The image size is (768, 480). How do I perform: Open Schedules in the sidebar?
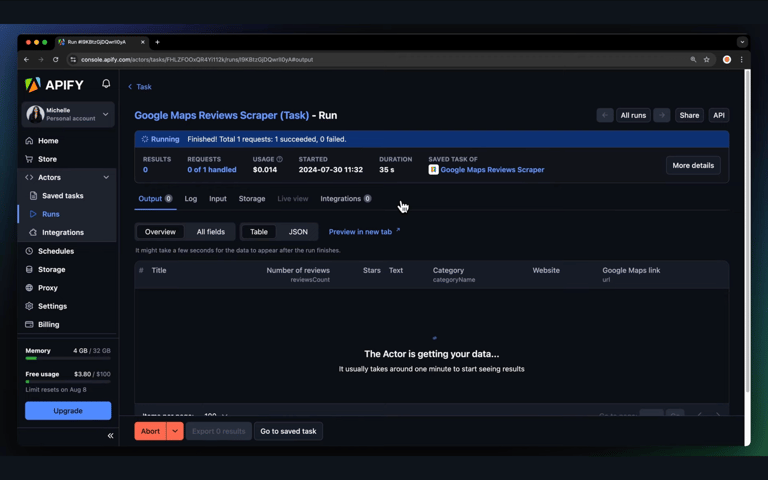(56, 251)
